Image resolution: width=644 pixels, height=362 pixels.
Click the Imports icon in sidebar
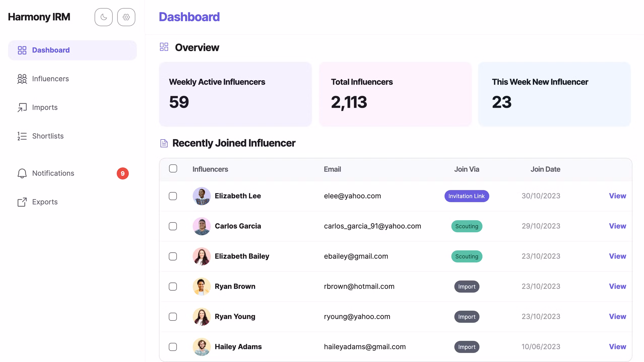coord(22,107)
